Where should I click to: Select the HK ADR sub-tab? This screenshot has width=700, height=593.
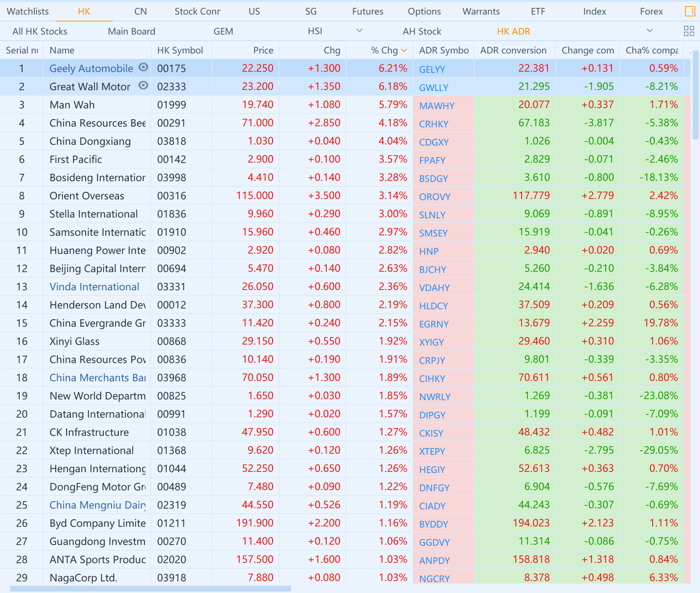[x=513, y=31]
